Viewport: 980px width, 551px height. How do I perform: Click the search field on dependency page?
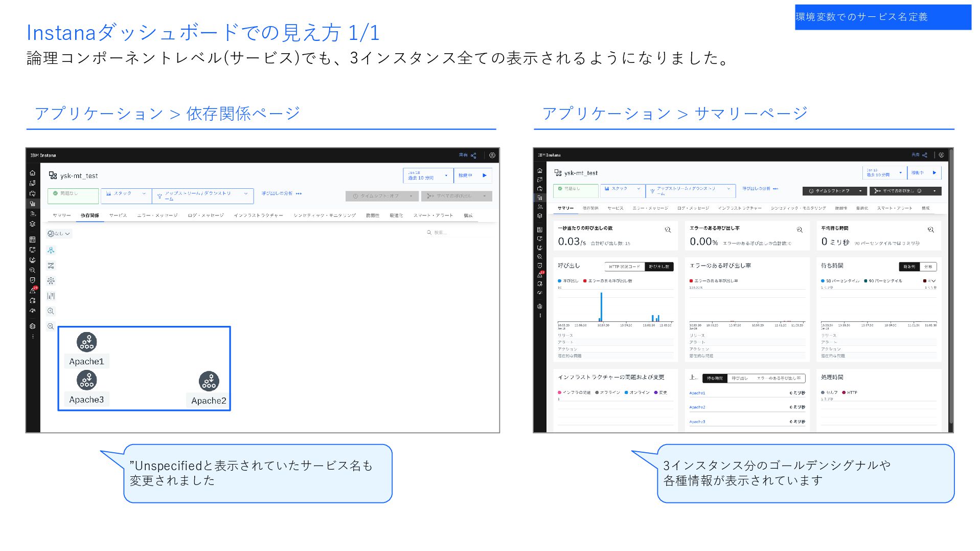click(459, 233)
